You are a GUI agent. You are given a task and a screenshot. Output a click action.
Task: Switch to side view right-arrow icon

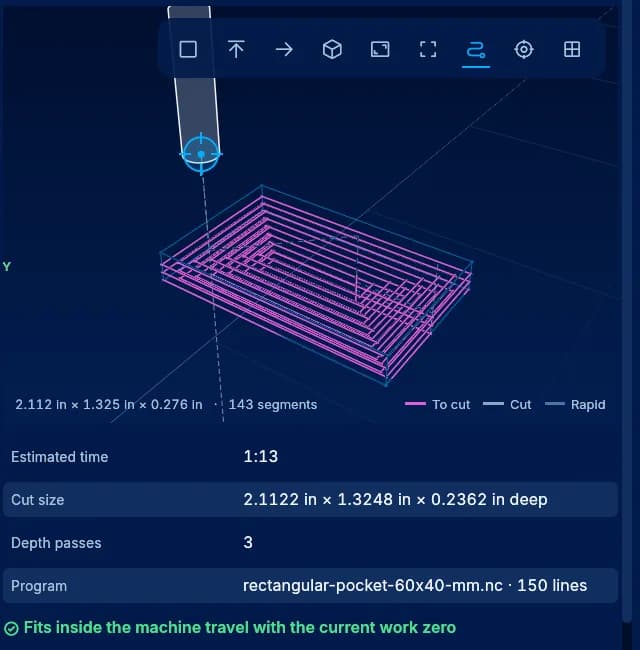point(284,49)
